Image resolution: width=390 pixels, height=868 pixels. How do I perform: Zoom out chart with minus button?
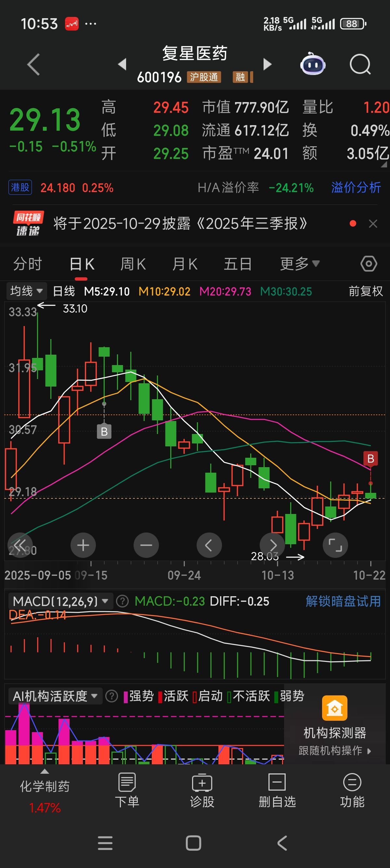146,545
